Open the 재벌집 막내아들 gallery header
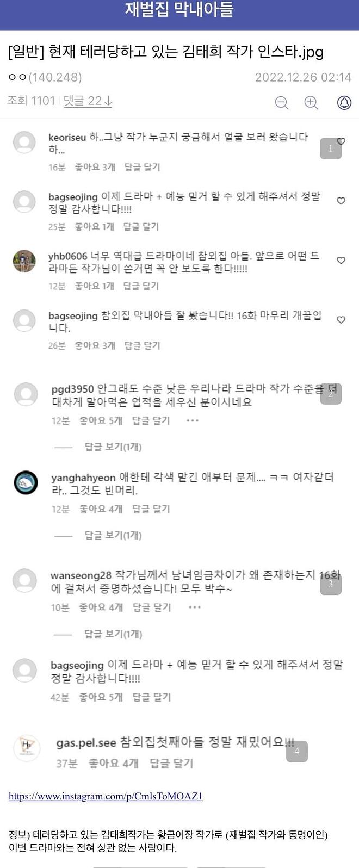 (179, 10)
